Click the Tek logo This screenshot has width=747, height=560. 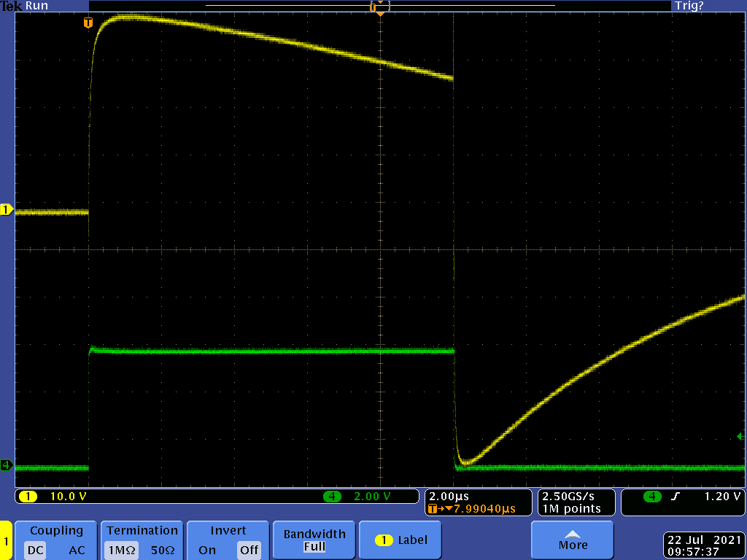coord(12,6)
